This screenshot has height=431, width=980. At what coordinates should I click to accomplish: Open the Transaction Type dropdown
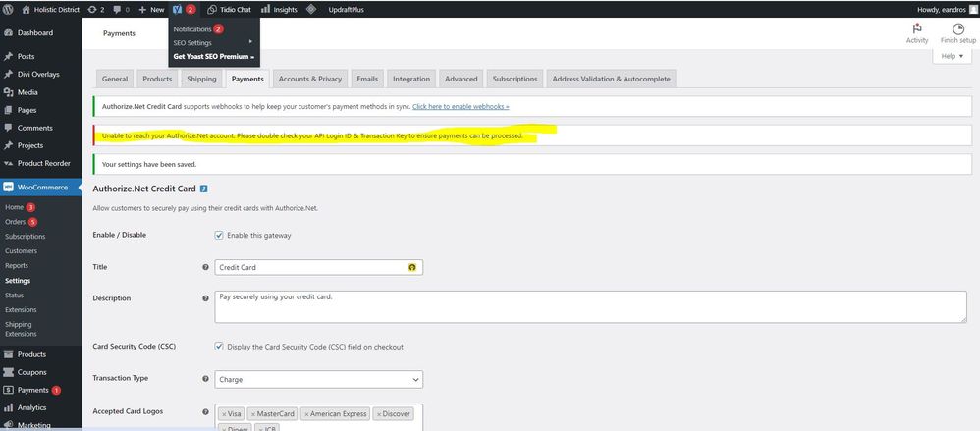[x=318, y=379]
